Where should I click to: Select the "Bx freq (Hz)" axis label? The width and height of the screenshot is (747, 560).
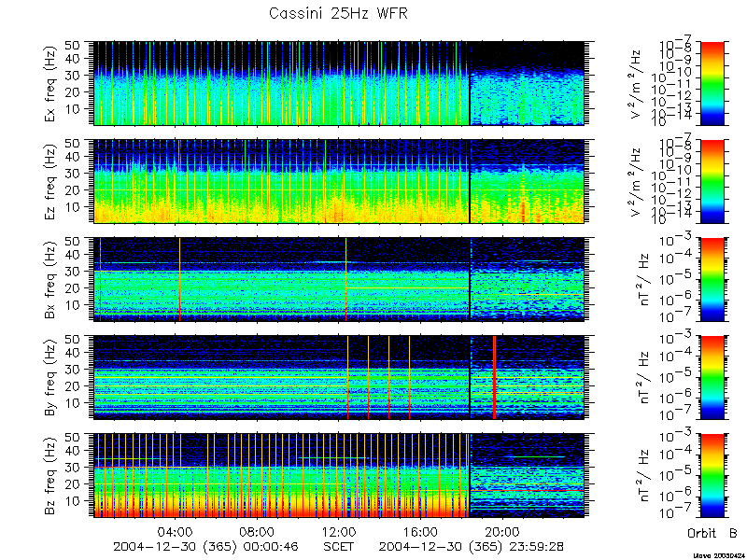tap(50, 279)
